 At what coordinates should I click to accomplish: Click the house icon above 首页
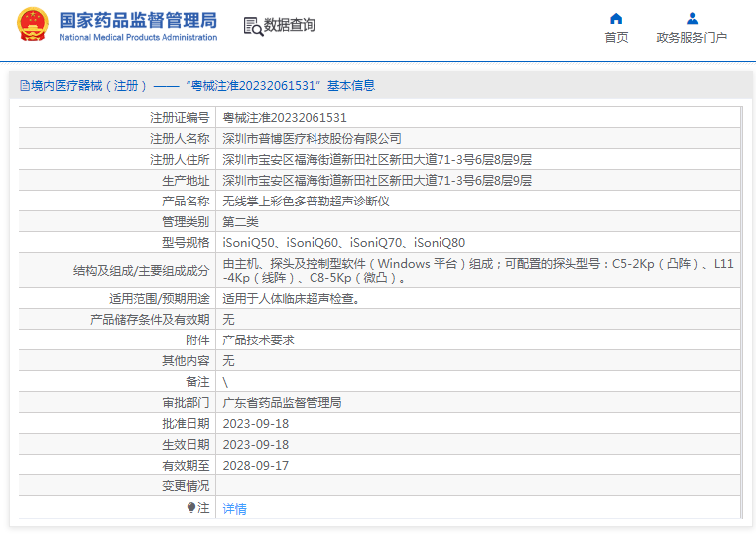(x=616, y=18)
